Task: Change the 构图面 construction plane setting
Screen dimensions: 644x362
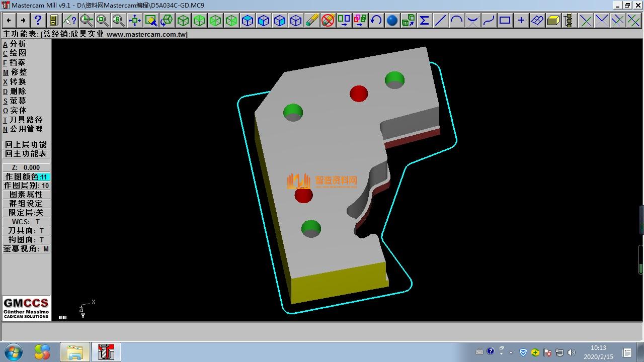Action: [26, 240]
